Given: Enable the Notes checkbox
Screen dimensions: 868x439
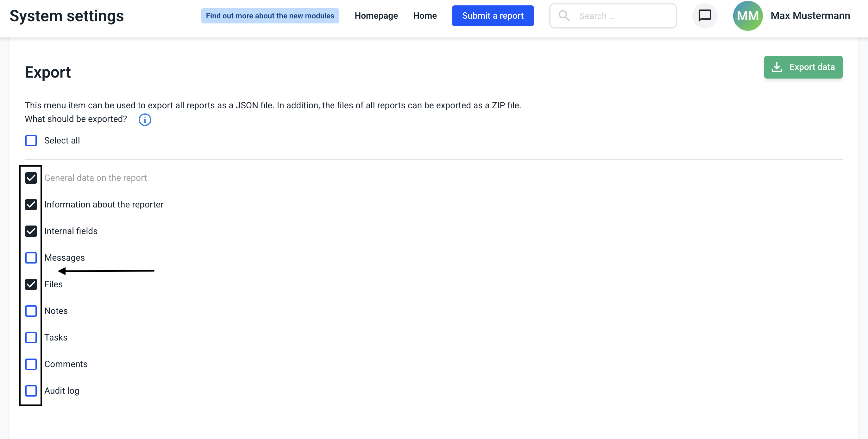Looking at the screenshot, I should tap(31, 311).
